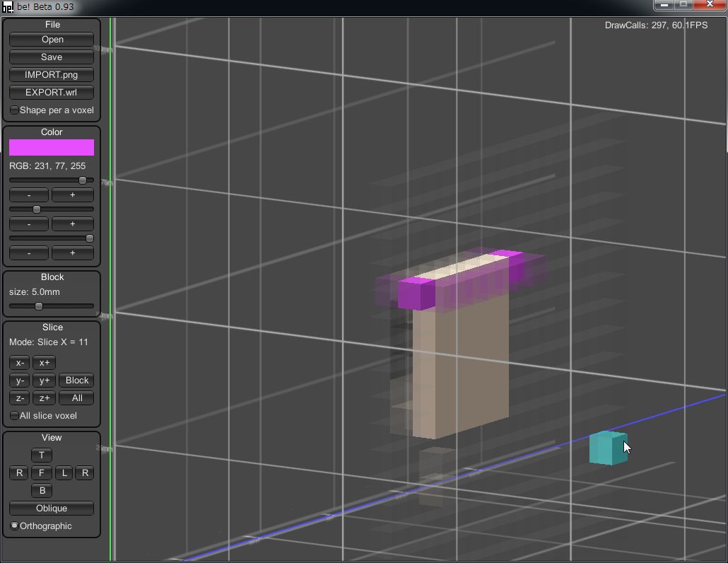Increase slice with the x+ button
This screenshot has width=728, height=563.
point(44,363)
